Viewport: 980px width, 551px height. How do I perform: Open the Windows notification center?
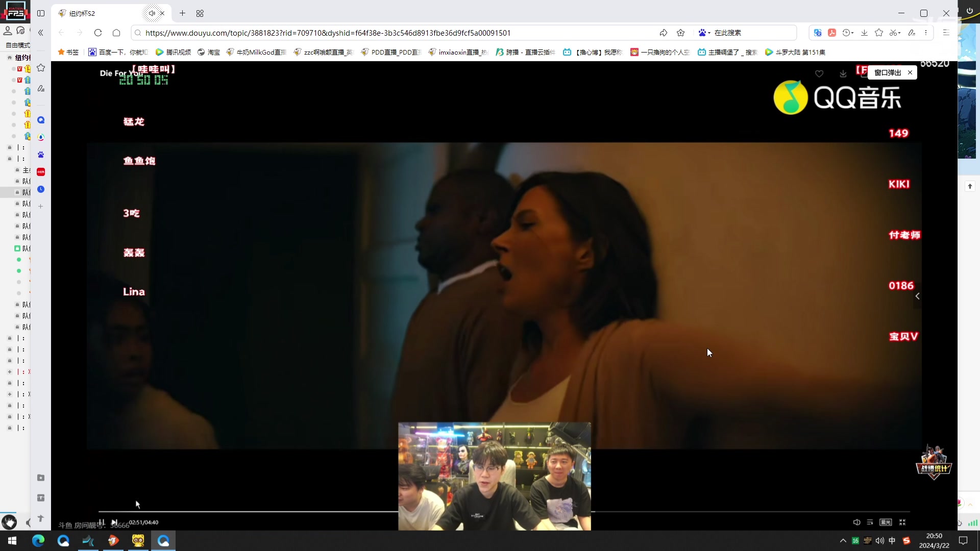coord(963,541)
